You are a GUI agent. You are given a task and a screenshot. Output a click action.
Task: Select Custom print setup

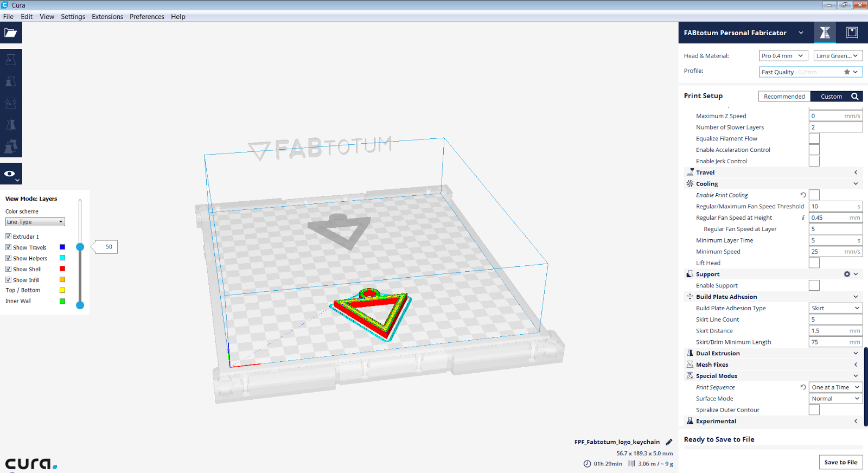(x=831, y=97)
